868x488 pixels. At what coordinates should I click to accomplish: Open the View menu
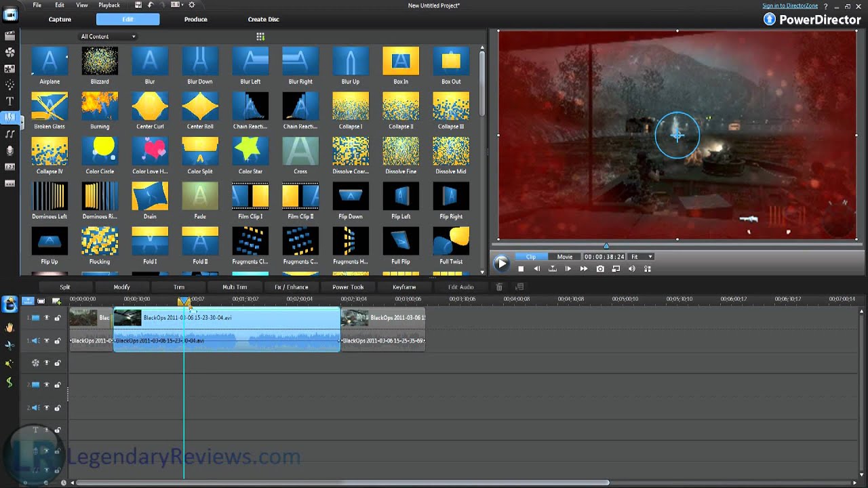(x=82, y=5)
